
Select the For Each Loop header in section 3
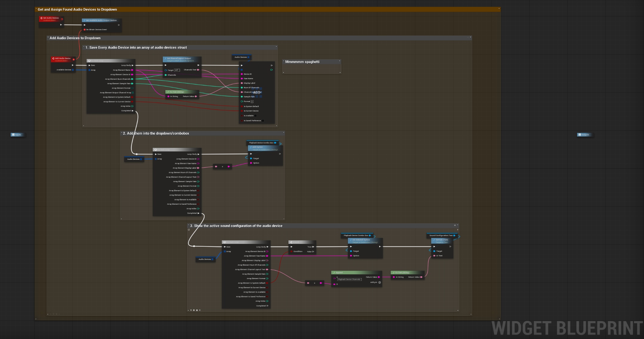click(x=246, y=242)
